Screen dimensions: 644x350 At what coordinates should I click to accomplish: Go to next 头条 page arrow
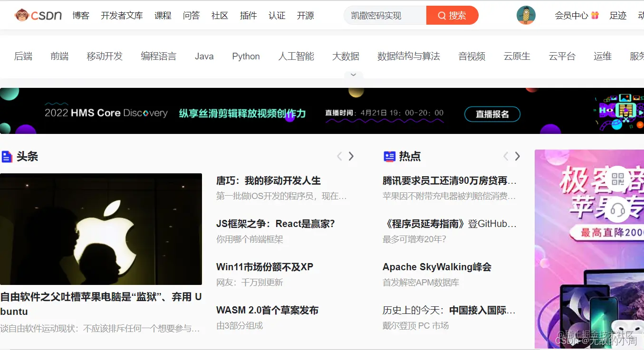tap(351, 156)
